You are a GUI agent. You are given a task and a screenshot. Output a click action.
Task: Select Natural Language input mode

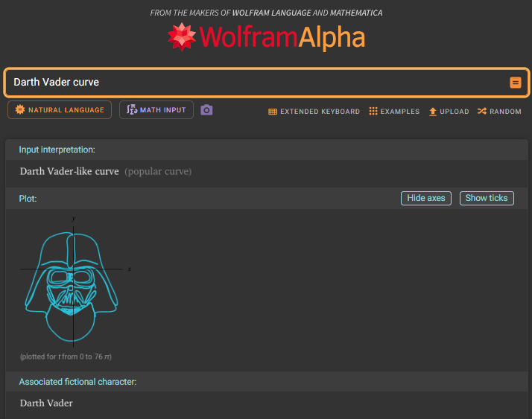[60, 110]
